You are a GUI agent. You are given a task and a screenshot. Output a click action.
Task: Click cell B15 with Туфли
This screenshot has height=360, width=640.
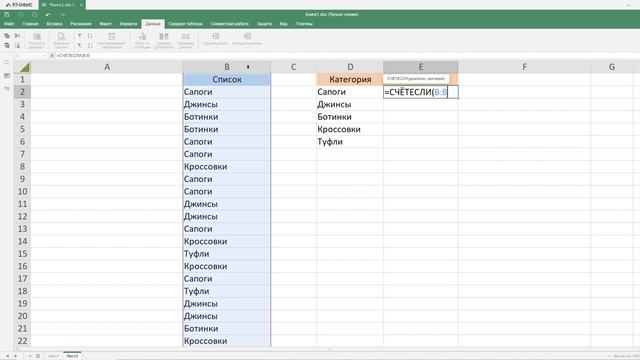pyautogui.click(x=227, y=254)
